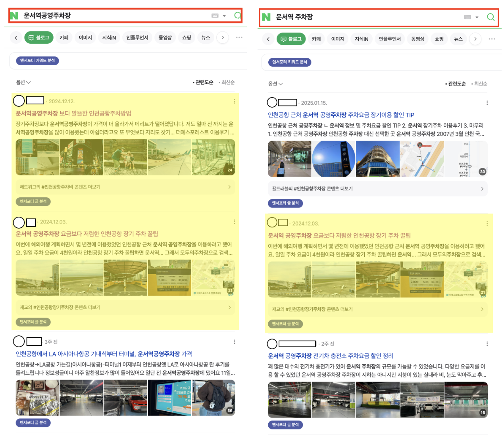Expand 옵션 dropdown in right panel
The height and width of the screenshot is (439, 504).
coord(275,84)
